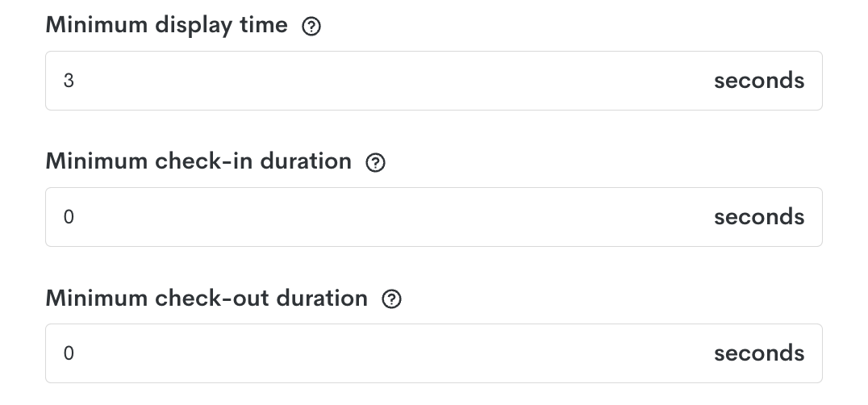Show help for Minimum check-out duration
The width and height of the screenshot is (868, 405).
[391, 299]
